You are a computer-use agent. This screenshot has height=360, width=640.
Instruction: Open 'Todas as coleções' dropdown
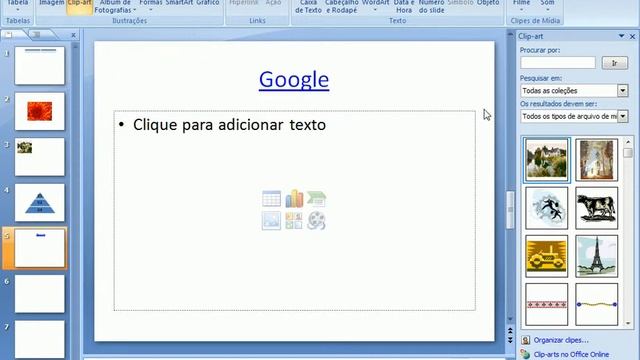622,91
